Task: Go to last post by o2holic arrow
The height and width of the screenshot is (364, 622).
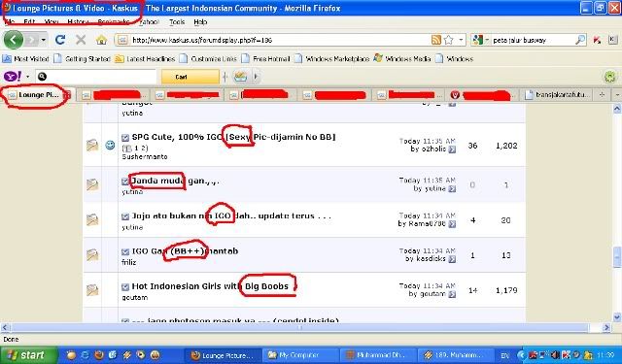Action: (x=452, y=149)
